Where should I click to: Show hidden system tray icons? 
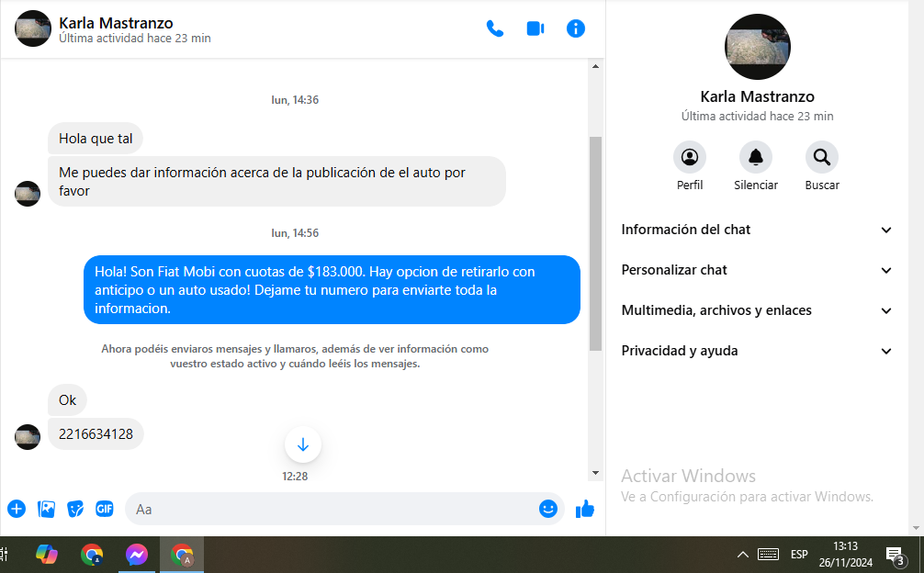tap(743, 554)
